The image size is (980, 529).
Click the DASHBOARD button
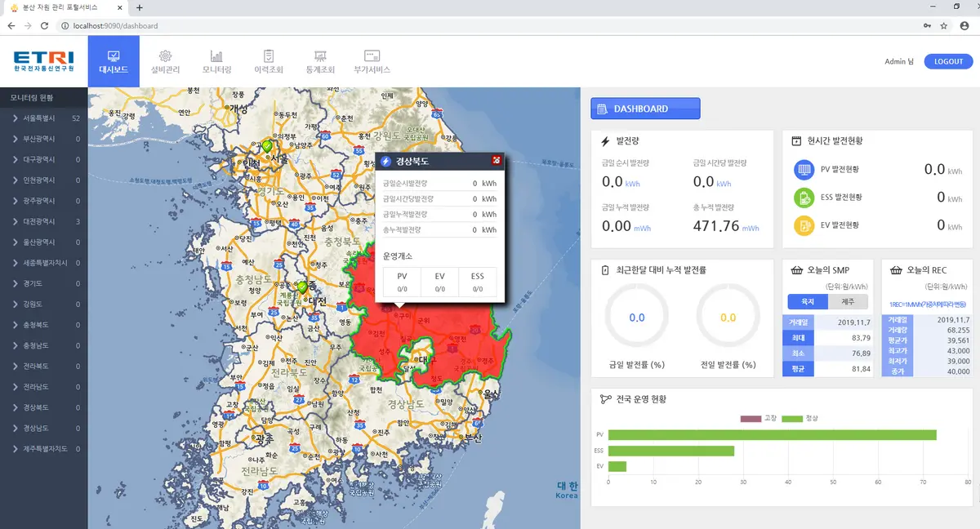(645, 108)
